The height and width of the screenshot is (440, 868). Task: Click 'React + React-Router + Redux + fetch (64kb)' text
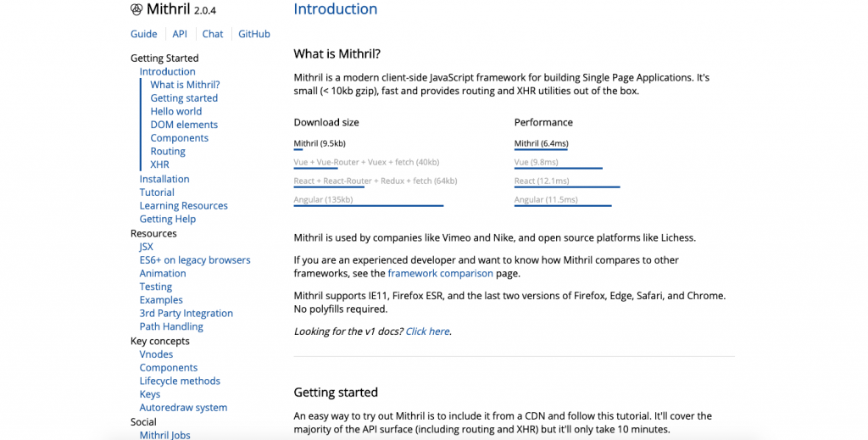[x=376, y=181]
